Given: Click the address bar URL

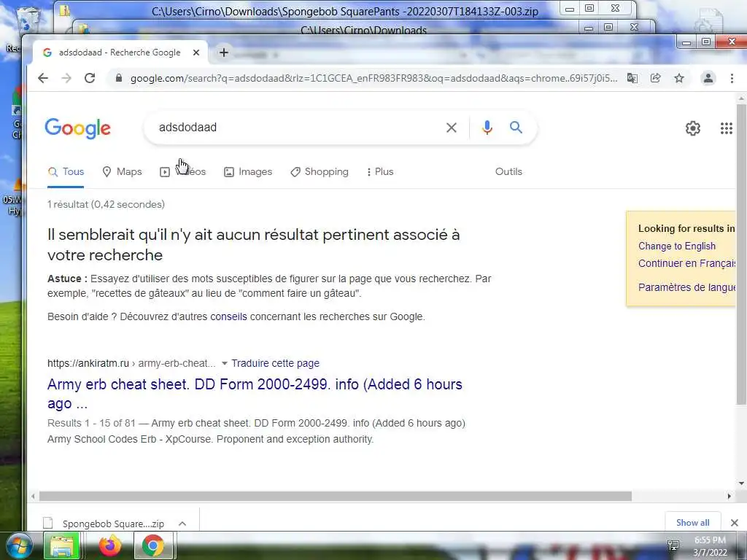Looking at the screenshot, I should pos(374,78).
